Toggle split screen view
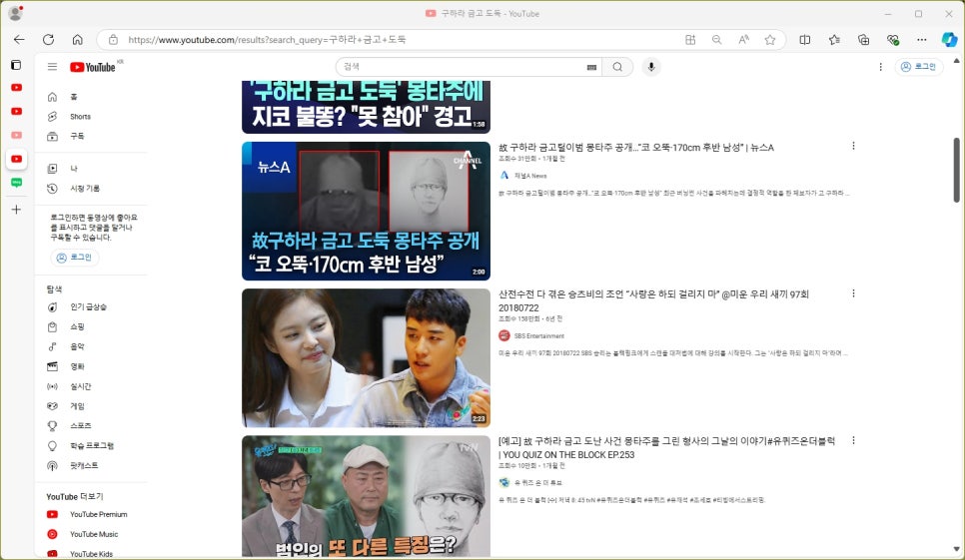 tap(804, 39)
